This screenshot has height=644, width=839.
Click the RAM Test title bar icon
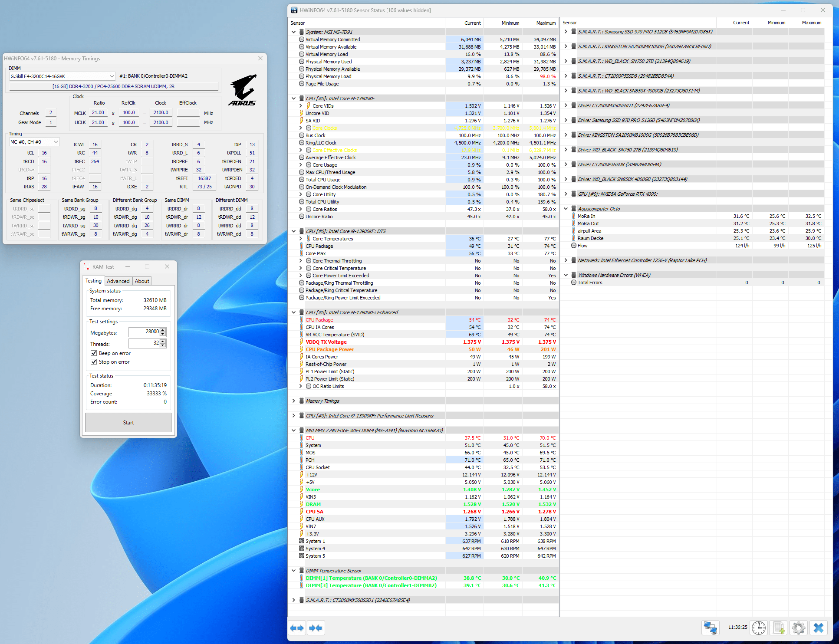tap(86, 267)
